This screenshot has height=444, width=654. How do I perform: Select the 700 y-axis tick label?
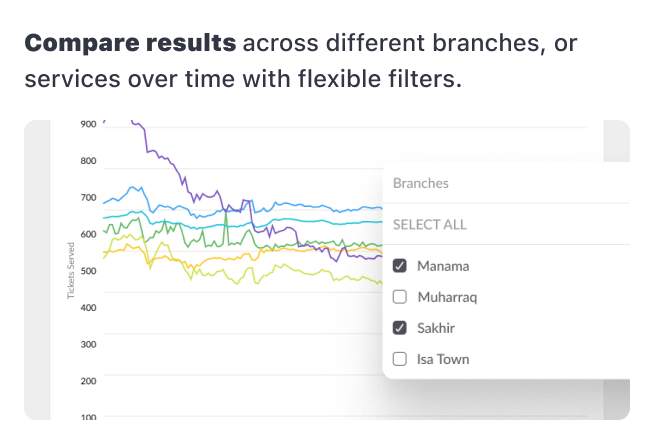[88, 198]
